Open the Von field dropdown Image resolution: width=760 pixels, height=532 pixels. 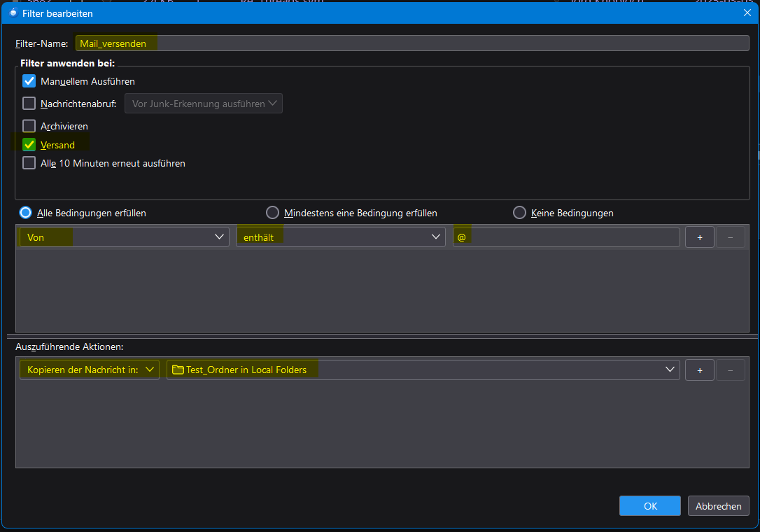tap(124, 237)
